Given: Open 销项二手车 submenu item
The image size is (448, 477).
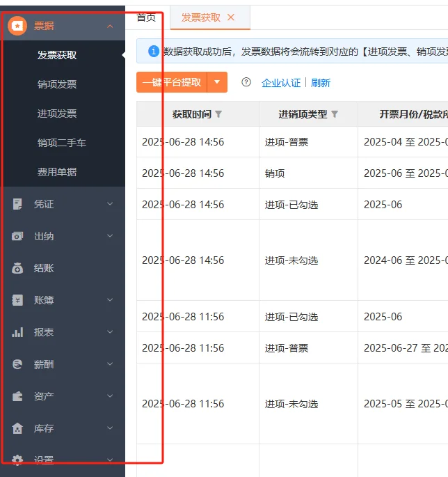Looking at the screenshot, I should 62,143.
